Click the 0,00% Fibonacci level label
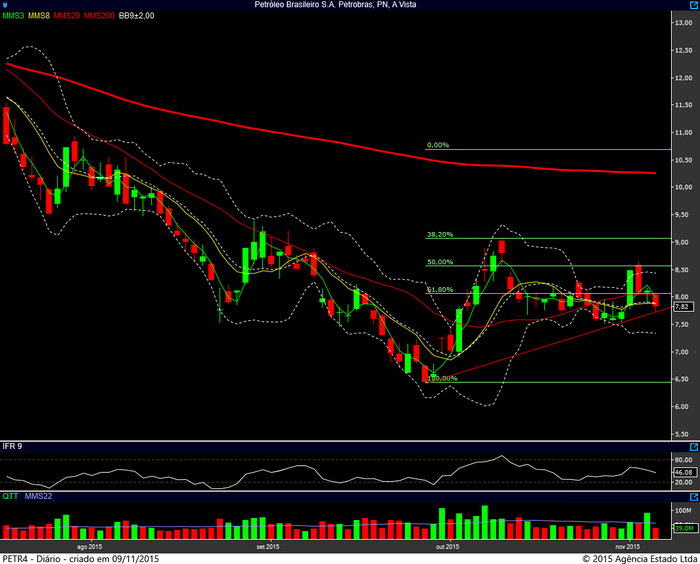700x564 pixels. 438,145
